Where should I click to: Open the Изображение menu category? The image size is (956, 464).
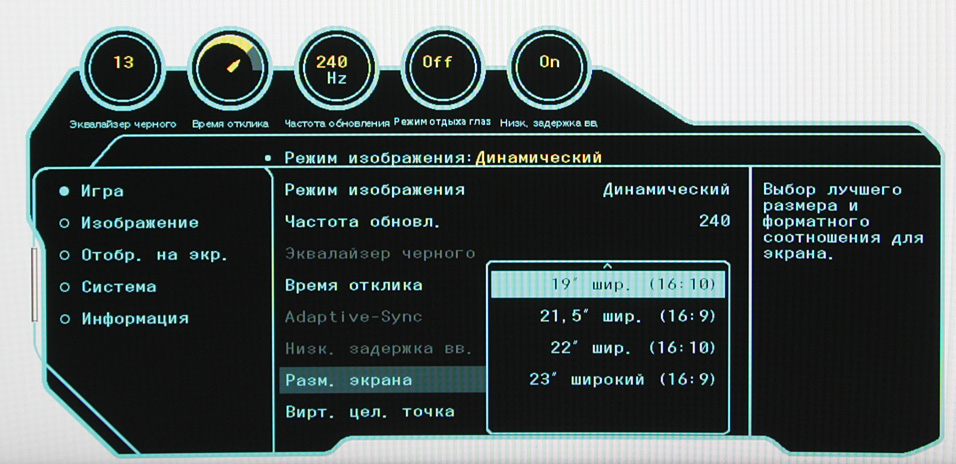click(x=129, y=223)
